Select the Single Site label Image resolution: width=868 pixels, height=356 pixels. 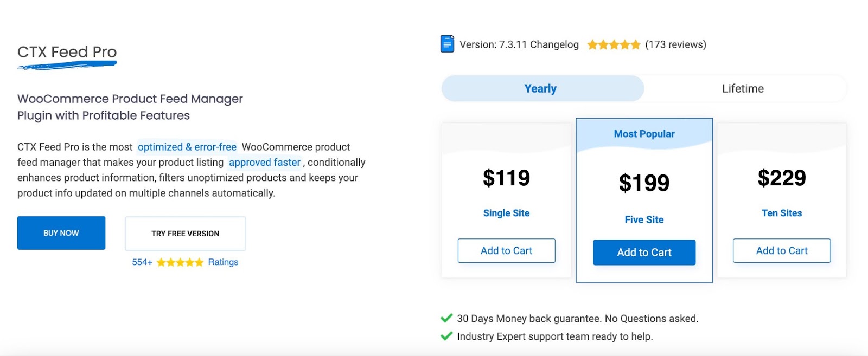coord(506,213)
